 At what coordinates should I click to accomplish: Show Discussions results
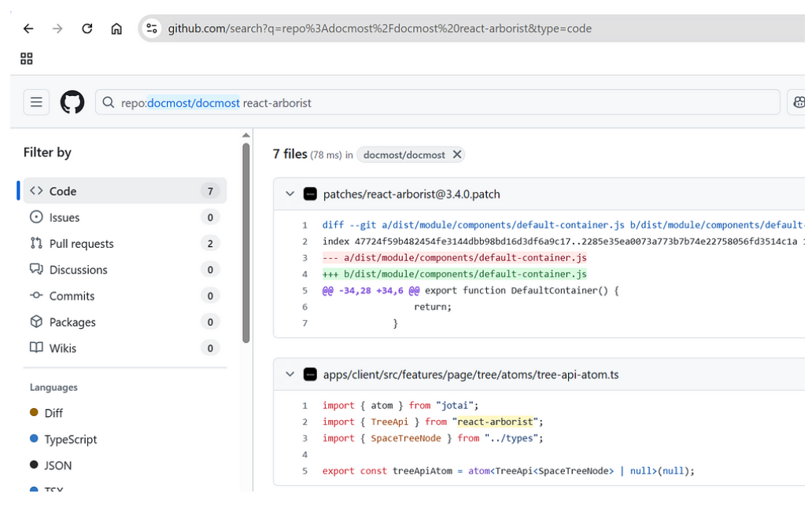click(125, 270)
